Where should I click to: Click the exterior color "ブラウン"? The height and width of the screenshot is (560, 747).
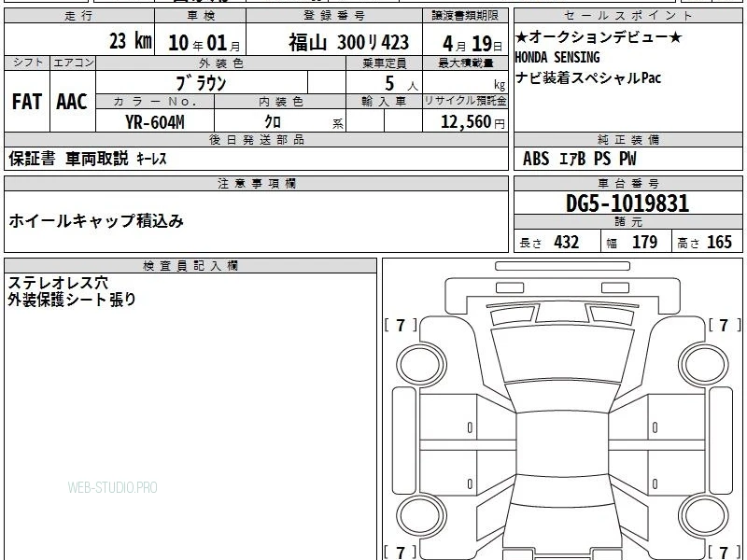coord(201,83)
